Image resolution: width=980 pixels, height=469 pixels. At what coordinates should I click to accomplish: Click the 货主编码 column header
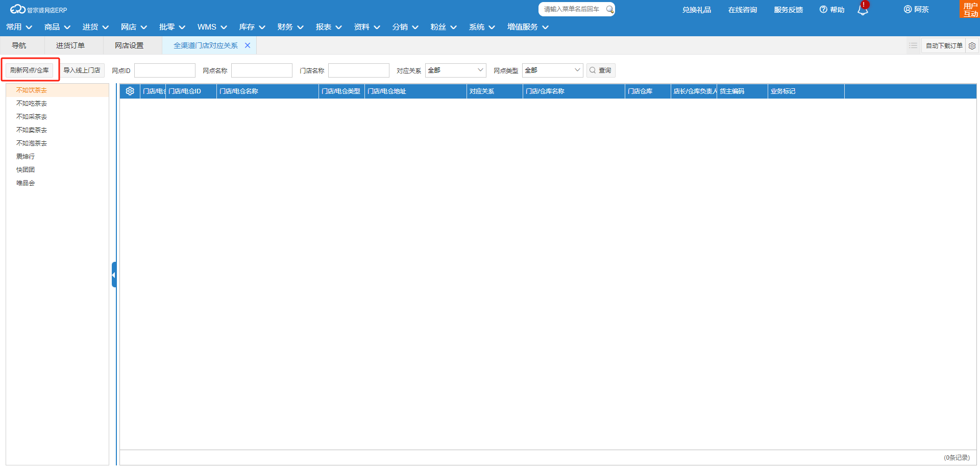[743, 91]
